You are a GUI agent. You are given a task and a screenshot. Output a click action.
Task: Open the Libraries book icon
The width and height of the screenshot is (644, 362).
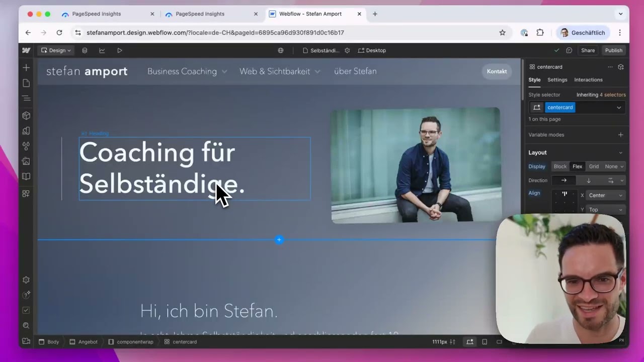point(26,176)
